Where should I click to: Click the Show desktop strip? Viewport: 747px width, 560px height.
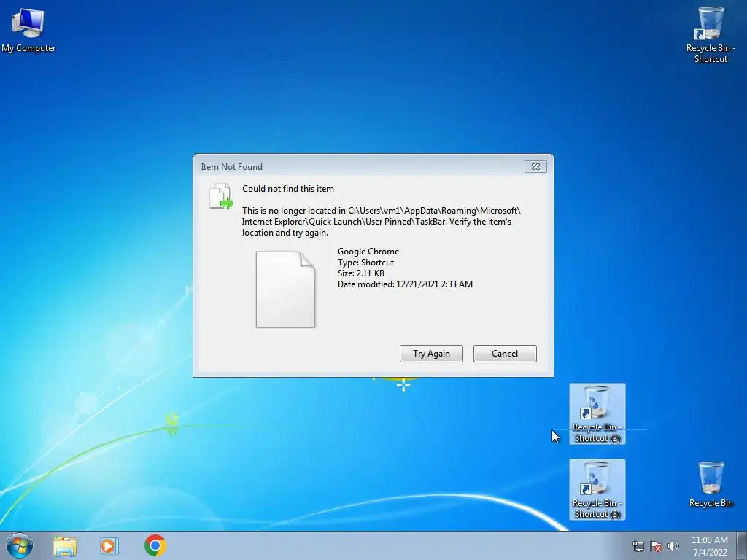pyautogui.click(x=741, y=545)
